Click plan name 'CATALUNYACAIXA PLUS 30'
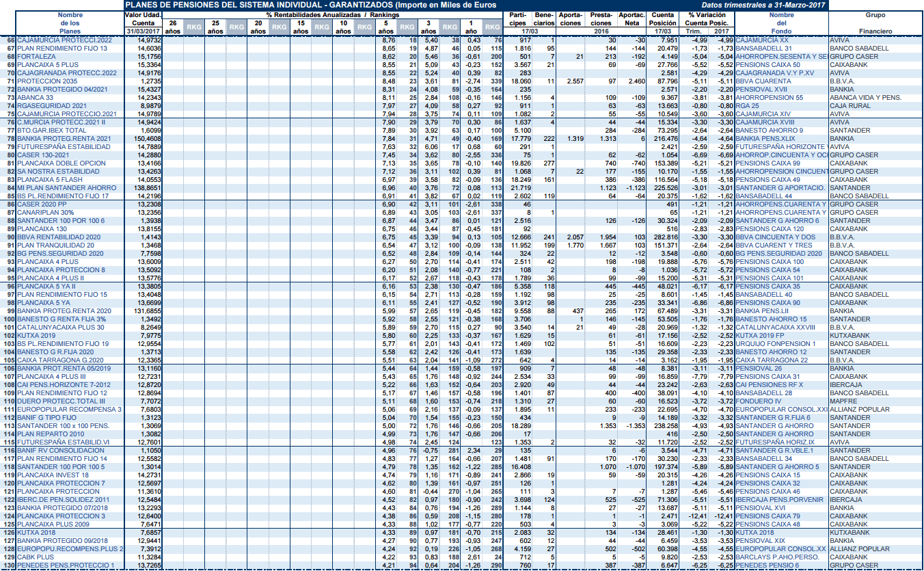The width and height of the screenshot is (924, 571). [60, 328]
